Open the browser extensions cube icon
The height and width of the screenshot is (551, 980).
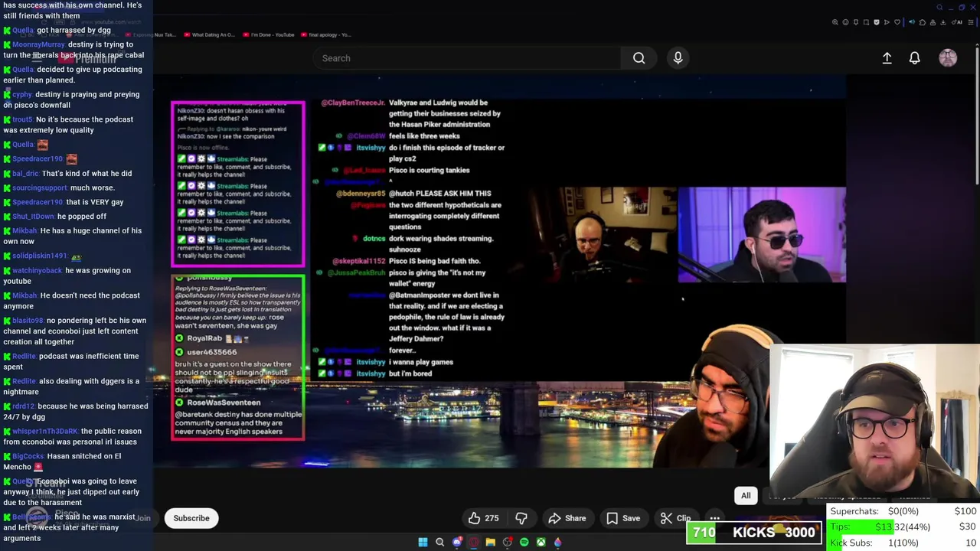point(923,22)
